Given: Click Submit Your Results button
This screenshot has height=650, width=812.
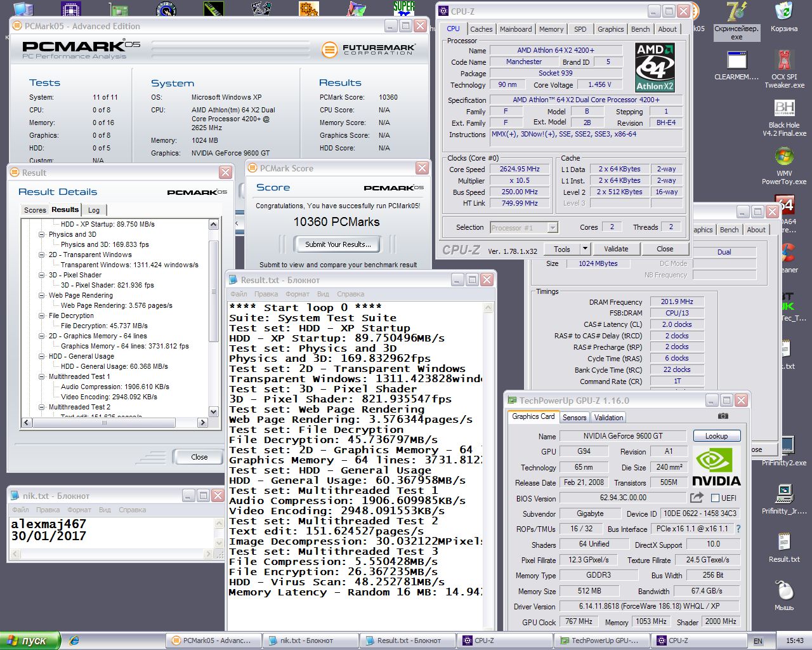Looking at the screenshot, I should (x=338, y=244).
